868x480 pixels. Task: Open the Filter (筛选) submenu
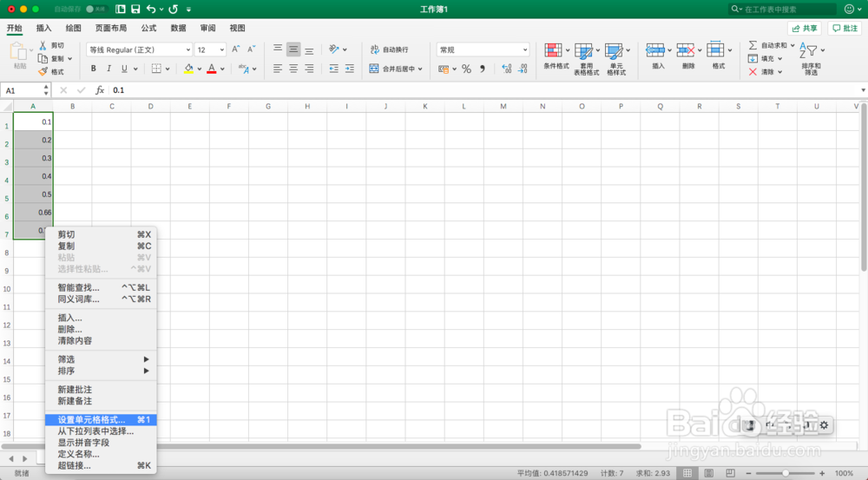[x=101, y=359]
